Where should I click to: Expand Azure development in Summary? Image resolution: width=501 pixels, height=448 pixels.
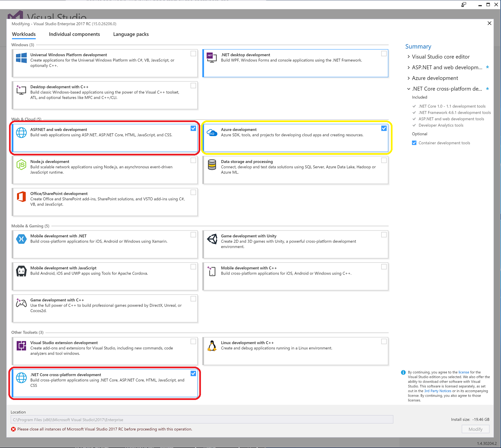409,78
